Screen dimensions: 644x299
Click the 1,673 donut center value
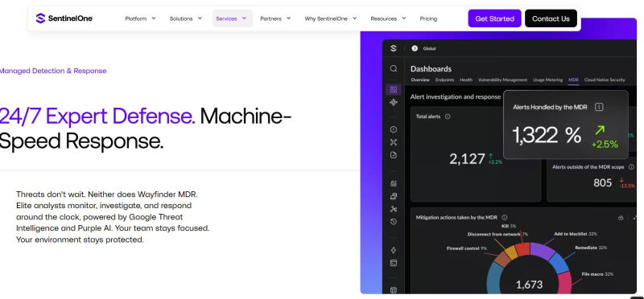pos(529,285)
